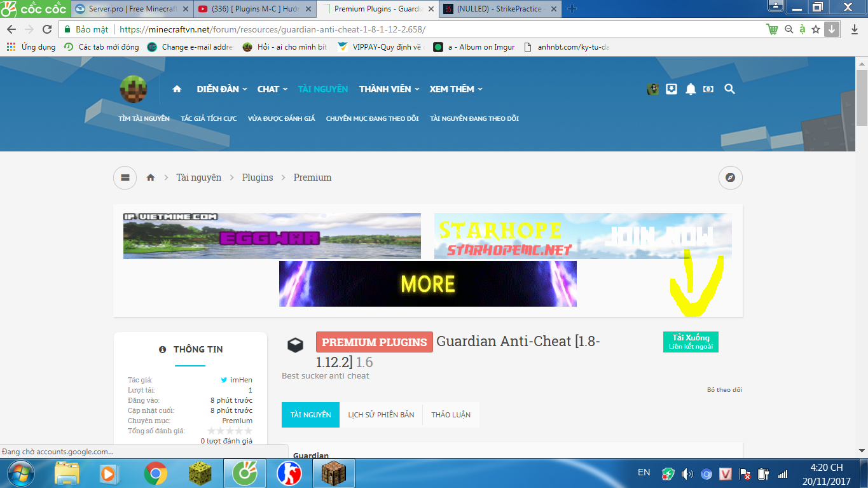Switch to the YouTube Plugins M-C tab

click(254, 9)
